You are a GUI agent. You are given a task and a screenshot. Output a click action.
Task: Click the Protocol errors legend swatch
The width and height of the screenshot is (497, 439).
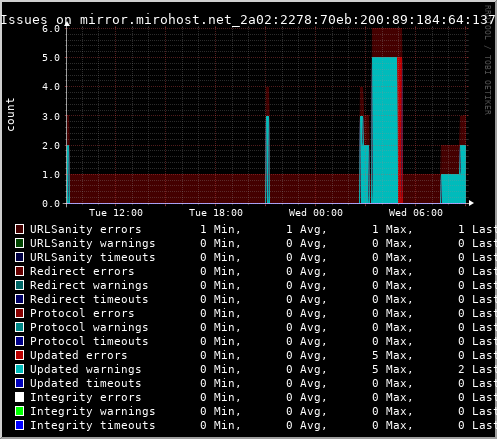click(x=20, y=313)
